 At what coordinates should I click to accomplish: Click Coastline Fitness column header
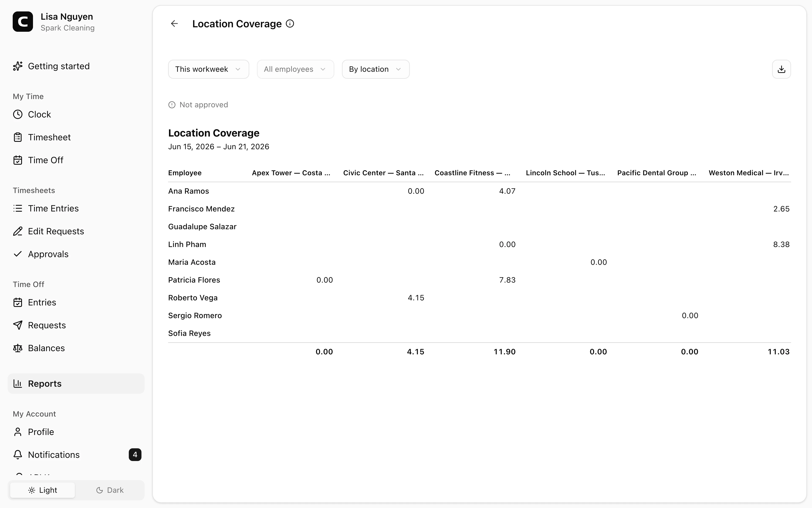pyautogui.click(x=472, y=173)
